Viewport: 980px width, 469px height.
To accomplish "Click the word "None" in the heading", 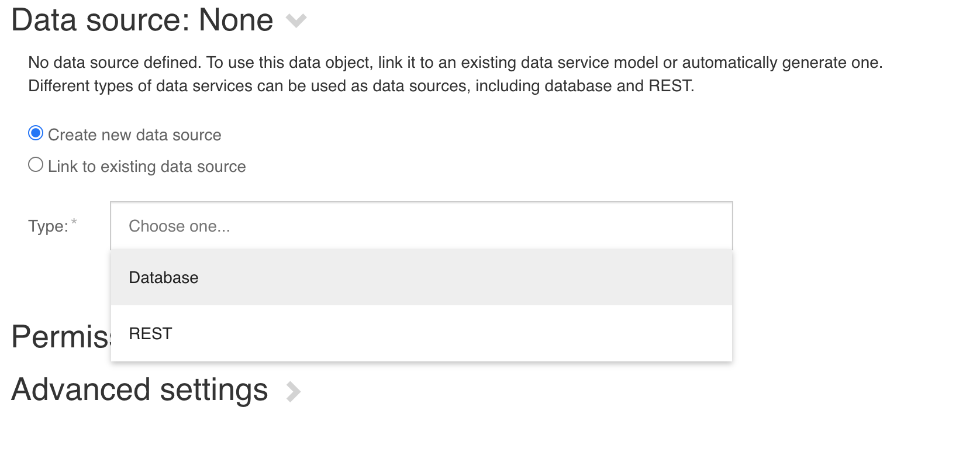I will 236,20.
